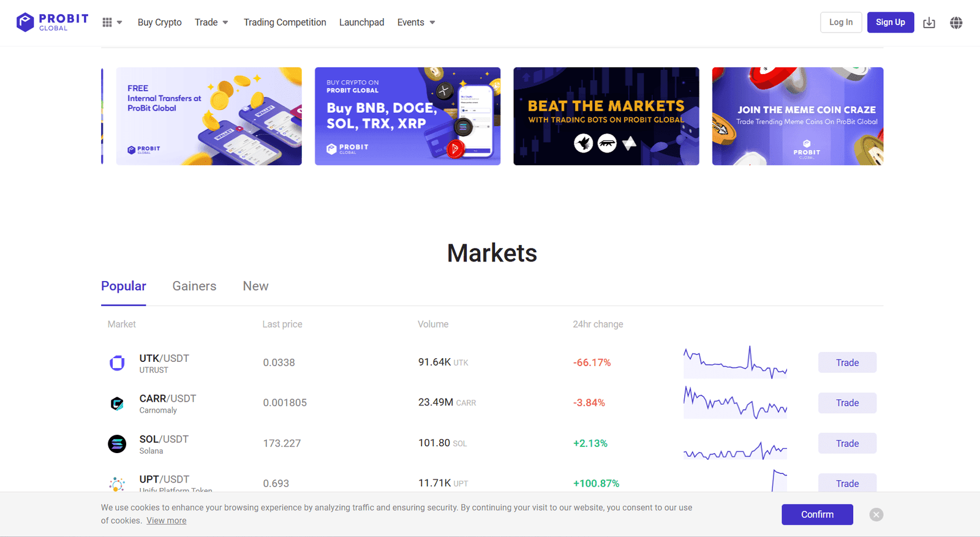
Task: Expand the Trade dropdown menu
Action: click(211, 22)
